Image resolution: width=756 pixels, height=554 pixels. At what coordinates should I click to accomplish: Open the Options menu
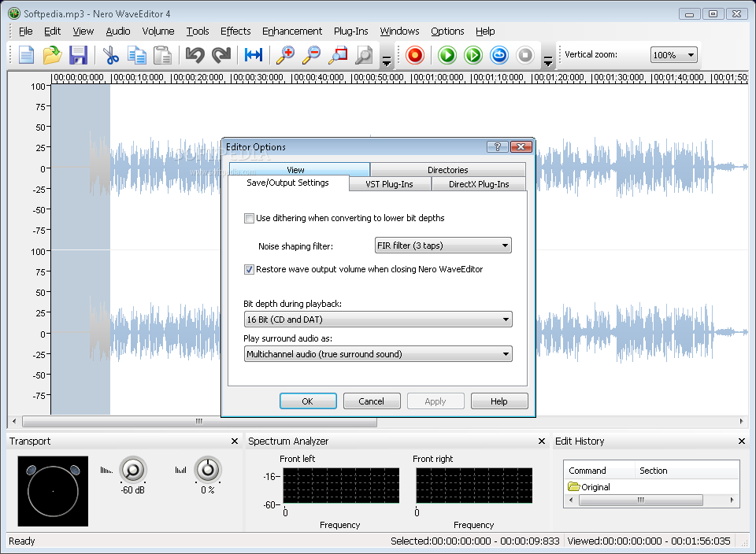(x=447, y=31)
